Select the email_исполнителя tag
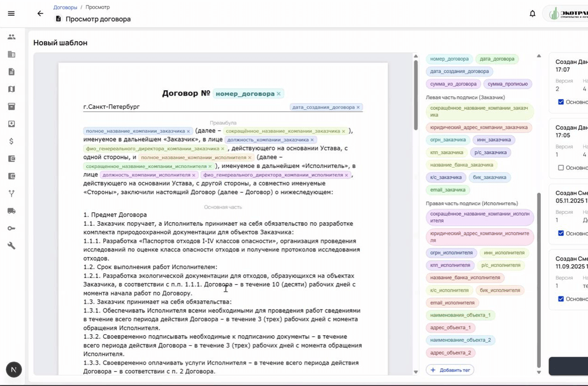Viewport: 588px width, 386px height. (452, 303)
